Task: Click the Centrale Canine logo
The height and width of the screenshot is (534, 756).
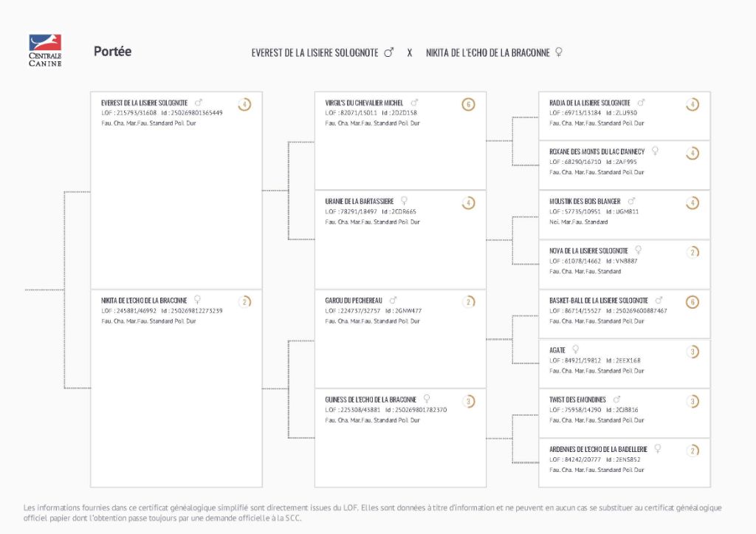Action: click(x=45, y=50)
